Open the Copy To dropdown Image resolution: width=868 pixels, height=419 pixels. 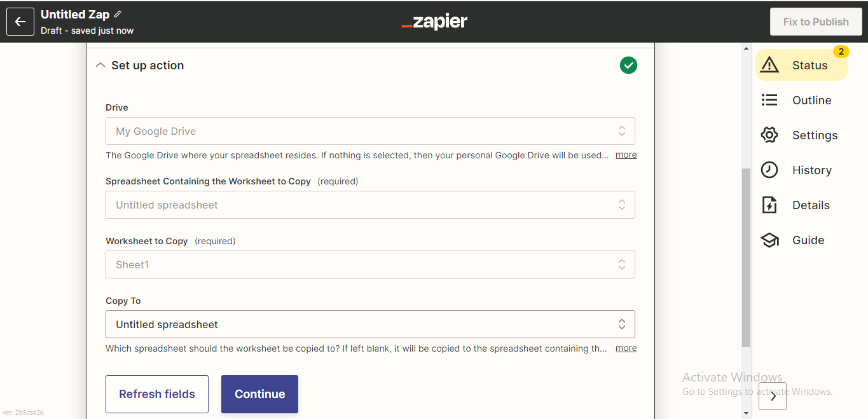370,324
